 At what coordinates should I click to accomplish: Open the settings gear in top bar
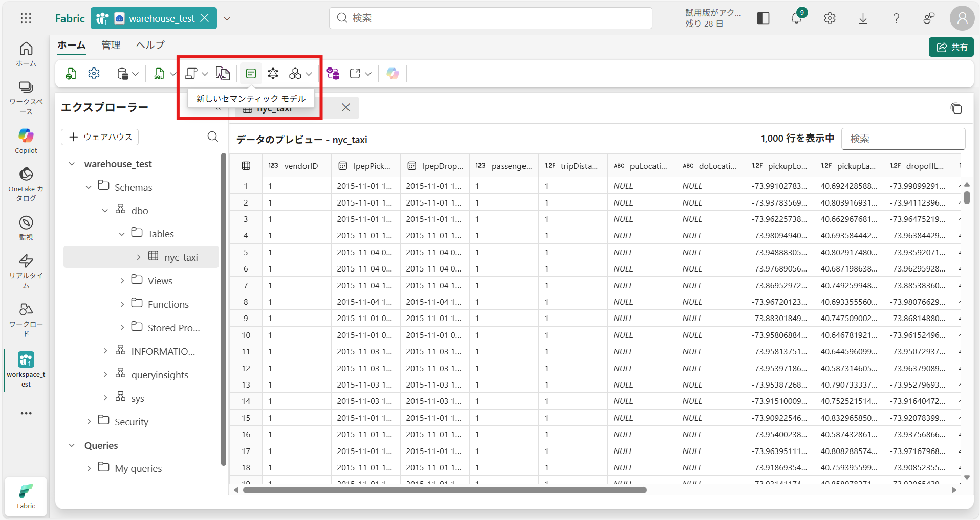pos(830,18)
